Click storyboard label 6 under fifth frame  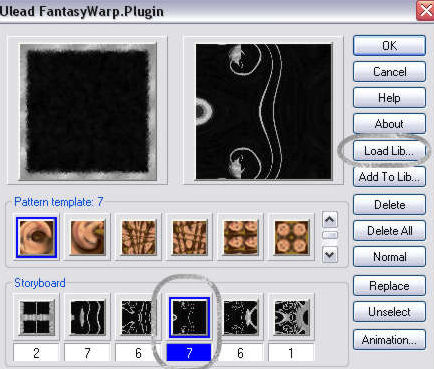(x=240, y=353)
